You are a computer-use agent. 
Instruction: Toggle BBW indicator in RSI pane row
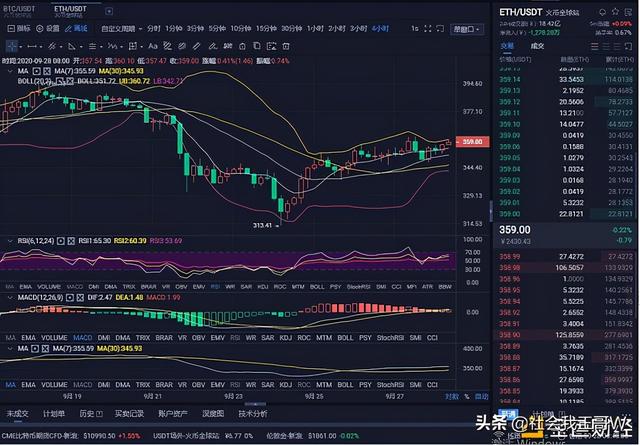445,287
